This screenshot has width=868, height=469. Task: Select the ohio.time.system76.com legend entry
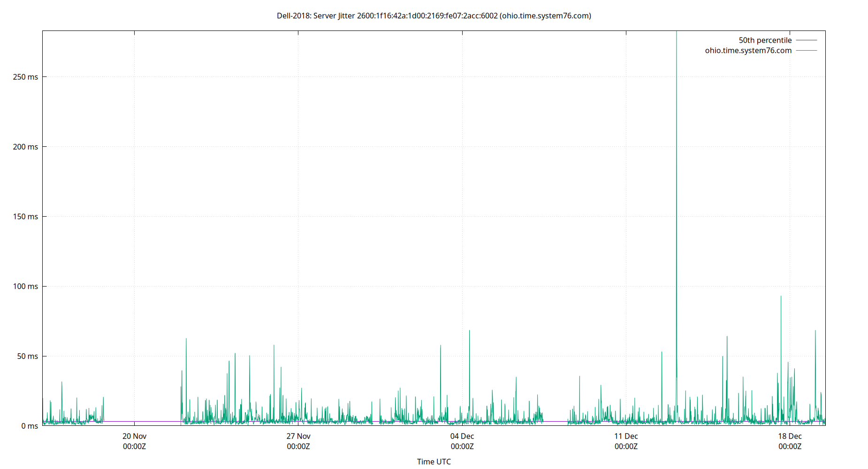(x=748, y=50)
